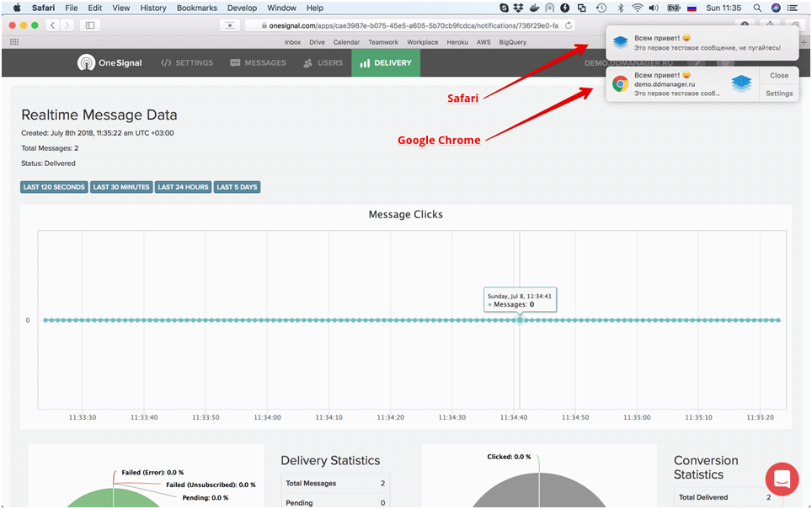Image resolution: width=812 pixels, height=509 pixels.
Task: Open the Heroku bookmark
Action: tap(457, 42)
